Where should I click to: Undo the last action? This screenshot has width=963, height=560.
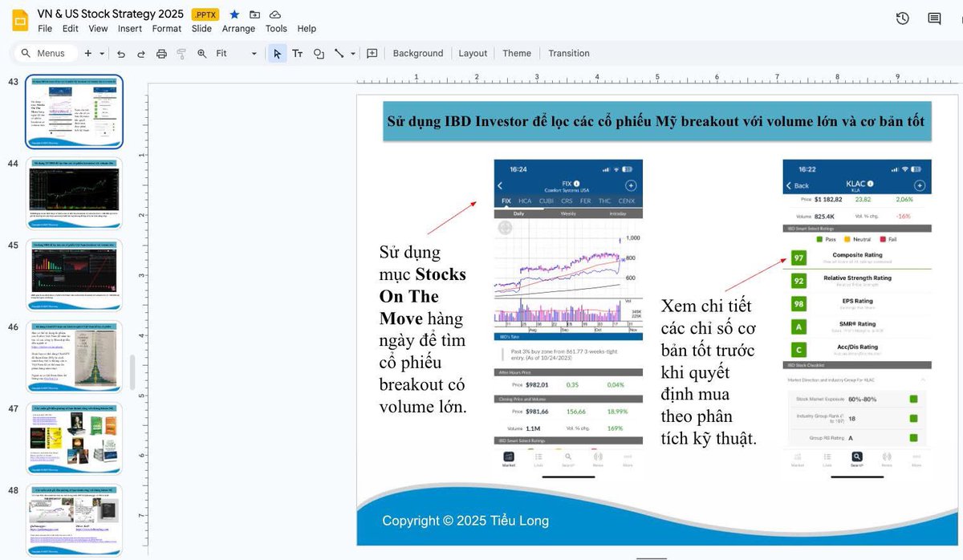(121, 54)
